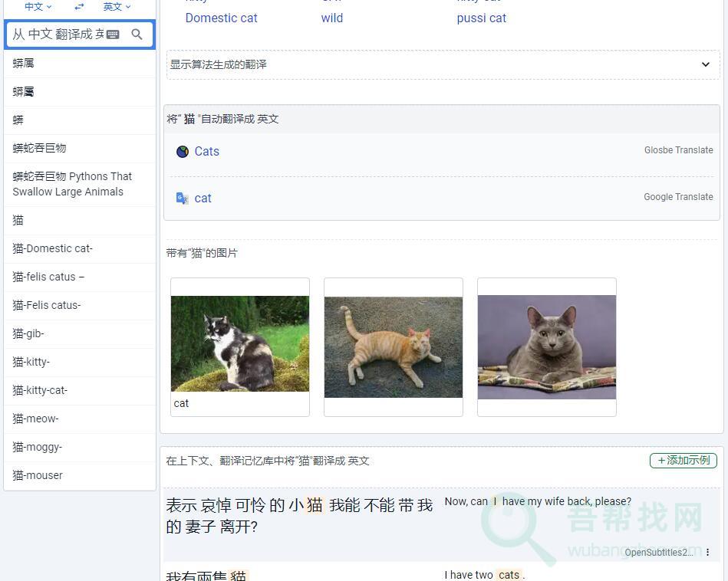
Task: Select the 蟒蛇吞巨物 Pythons That Swallow entry
Action: coord(72,184)
